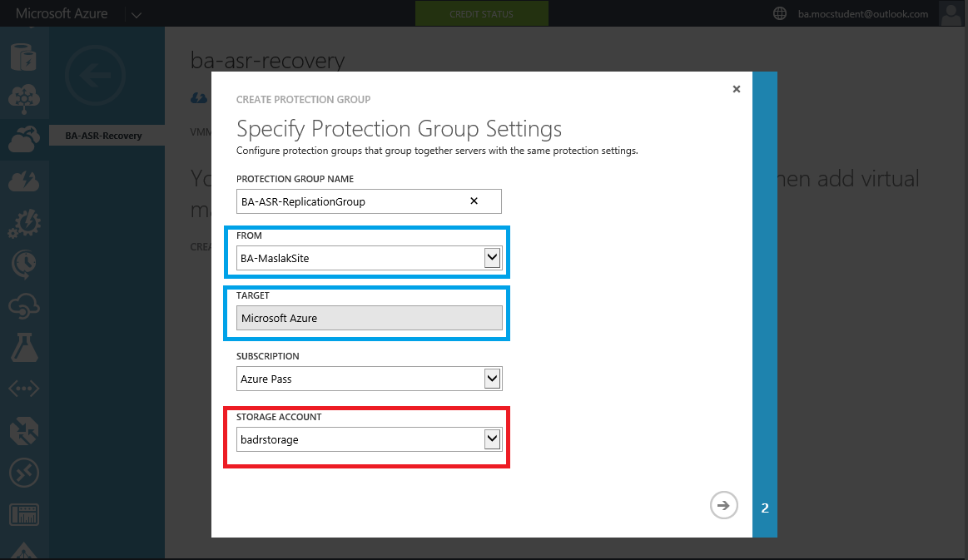Open the Machine Learning flask icon

point(24,348)
